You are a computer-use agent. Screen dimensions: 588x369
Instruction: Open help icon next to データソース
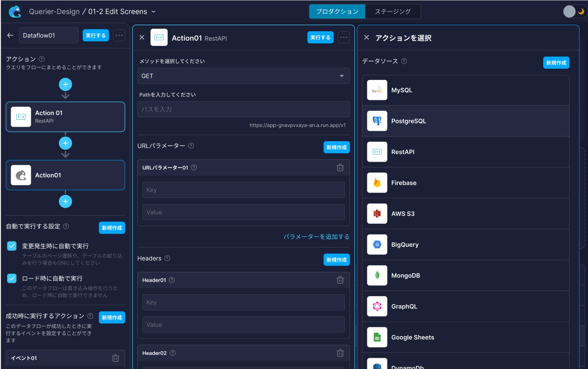click(x=404, y=61)
